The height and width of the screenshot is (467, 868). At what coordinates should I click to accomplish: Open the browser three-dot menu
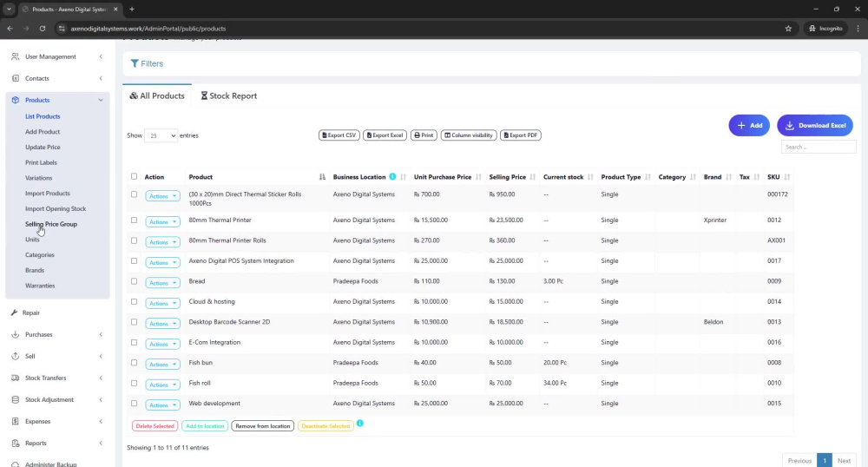click(x=858, y=29)
